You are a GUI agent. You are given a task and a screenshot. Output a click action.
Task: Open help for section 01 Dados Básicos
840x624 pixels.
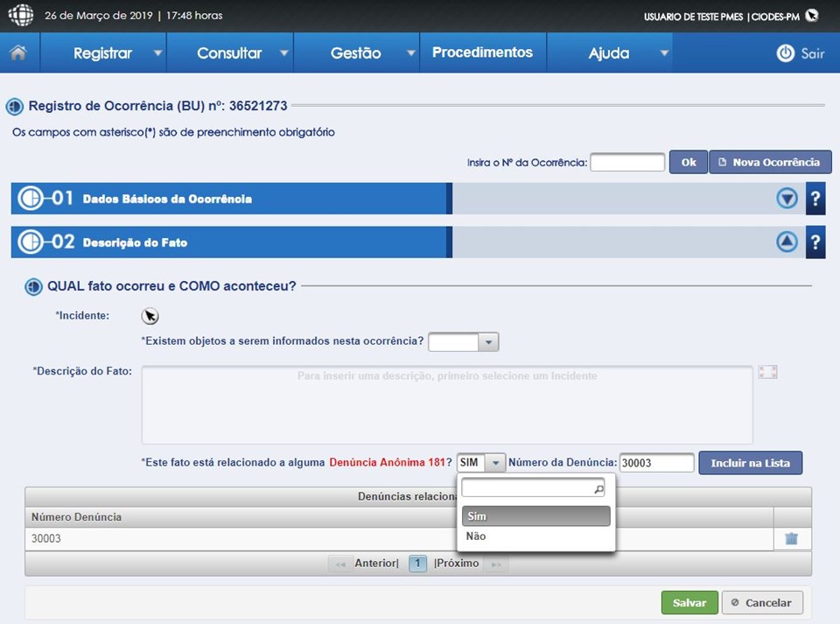click(x=815, y=199)
